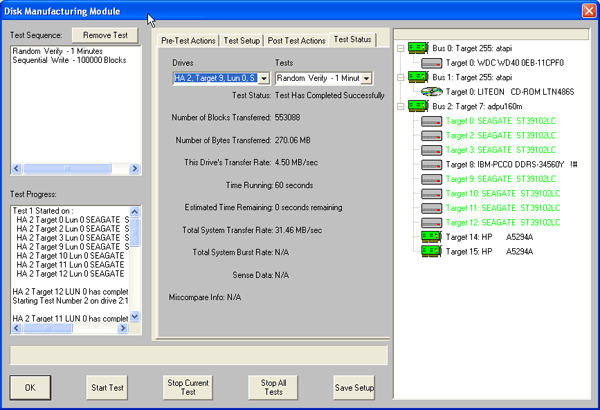Click the LITEON CD-ROM disc icon

click(432, 91)
